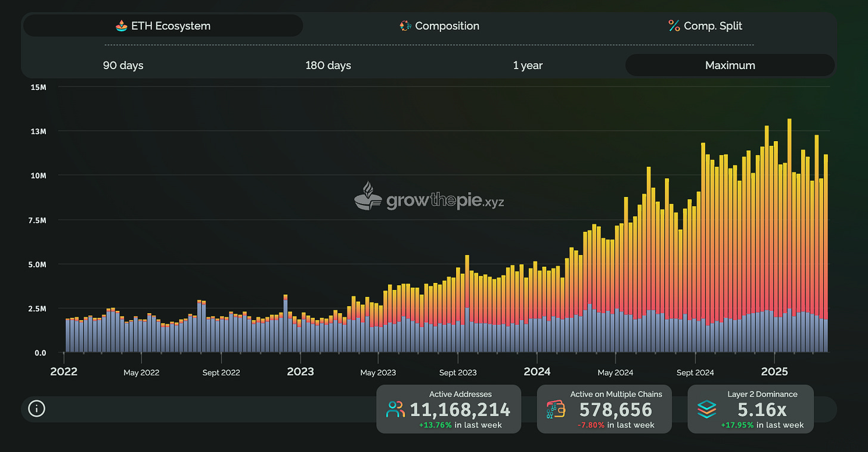Click the 5.16x value

(x=762, y=410)
